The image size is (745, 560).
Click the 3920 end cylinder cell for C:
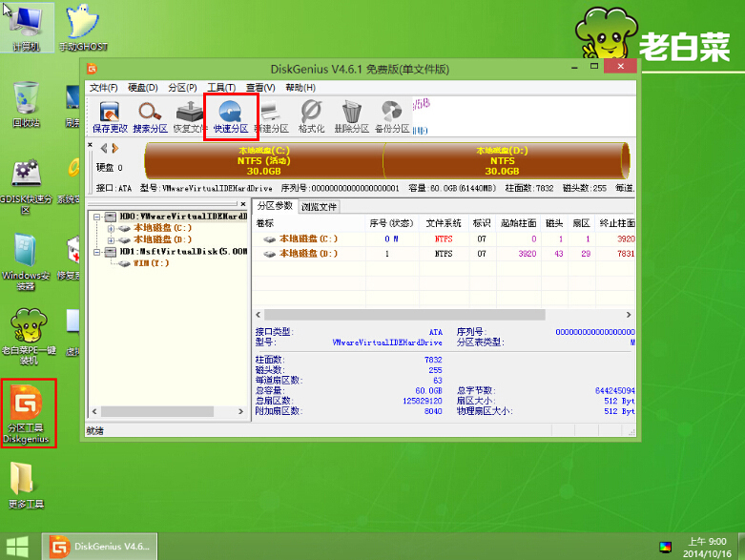click(x=625, y=239)
